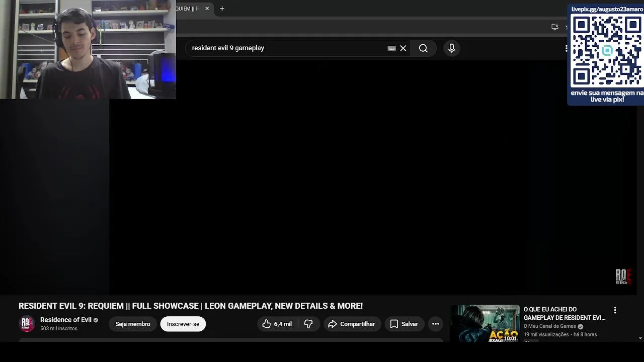644x362 pixels.
Task: Click '19 mil visualizações • há 8 horas' text
Action: tap(560, 335)
